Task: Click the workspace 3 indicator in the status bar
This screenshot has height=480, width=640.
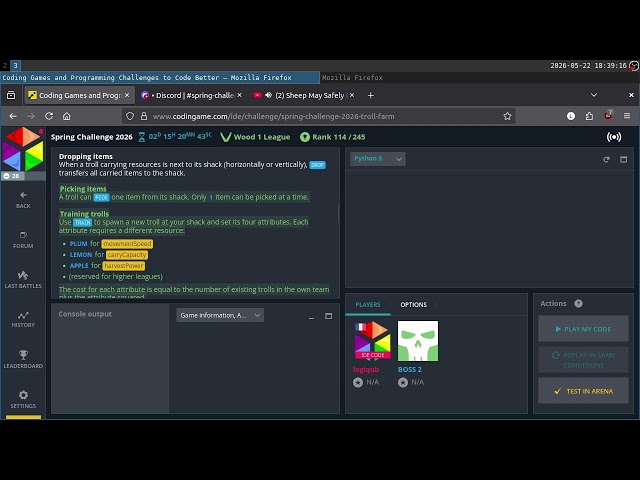Action: tap(16, 65)
